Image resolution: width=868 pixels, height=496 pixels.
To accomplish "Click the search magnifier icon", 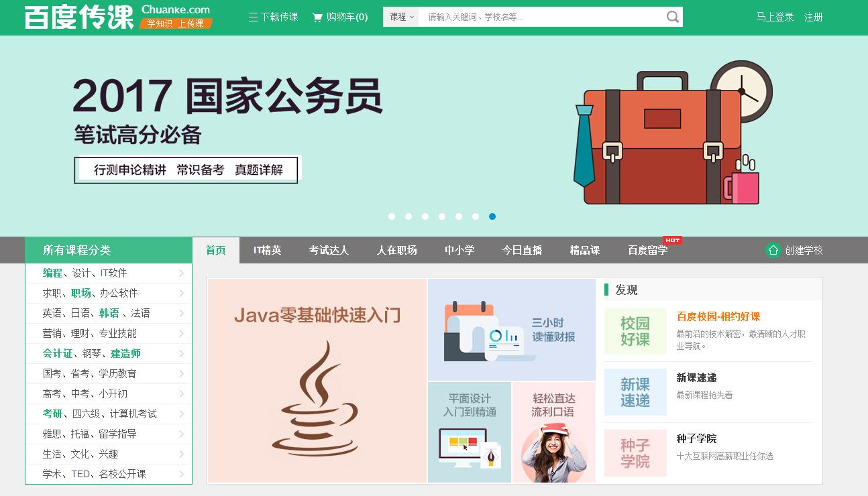I will tap(671, 16).
